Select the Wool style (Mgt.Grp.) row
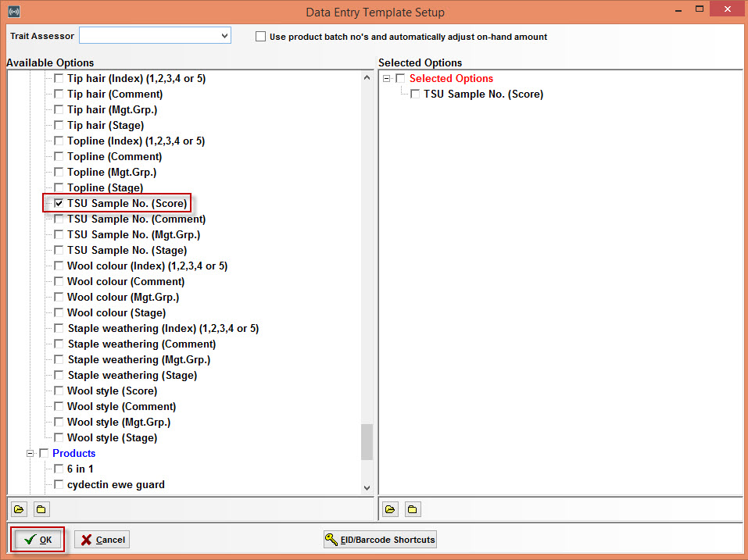The image size is (748, 560). 119,422
